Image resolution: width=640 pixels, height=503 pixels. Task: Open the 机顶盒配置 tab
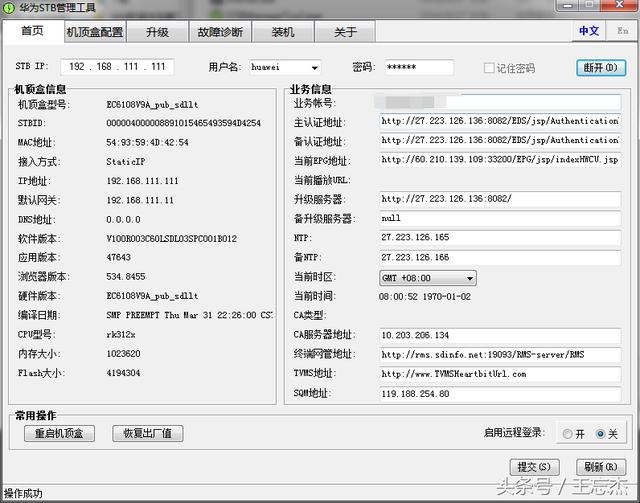(x=95, y=32)
